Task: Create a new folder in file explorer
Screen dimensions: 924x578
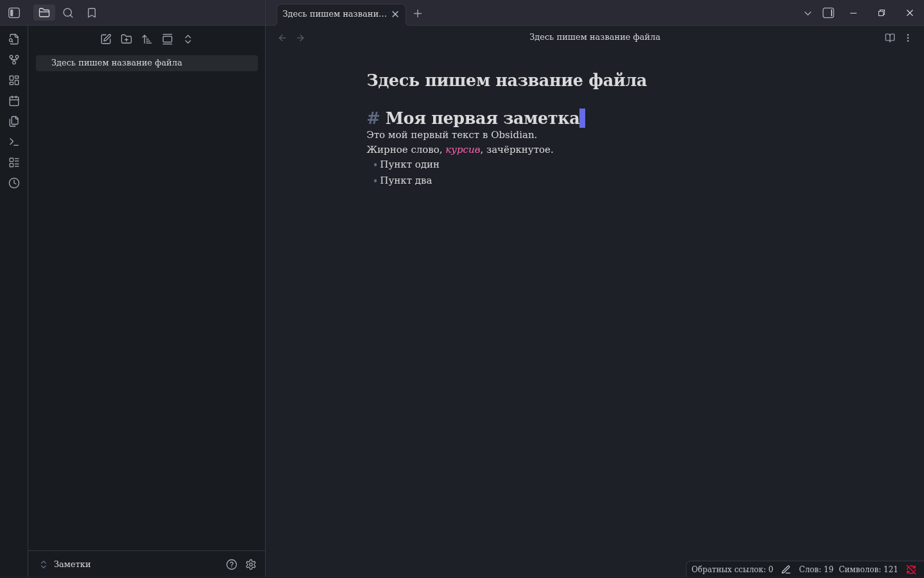Action: (x=126, y=39)
